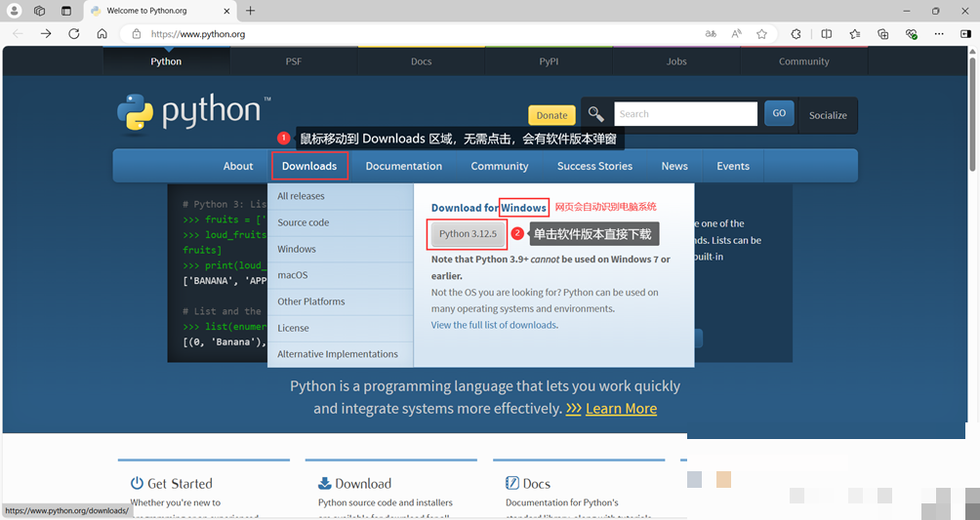
Task: Click into the Search text field
Action: point(685,114)
